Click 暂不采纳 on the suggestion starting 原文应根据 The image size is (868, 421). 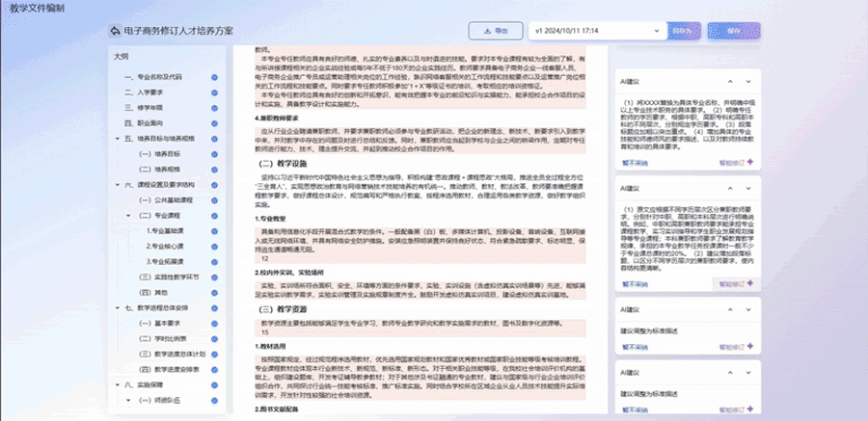[x=635, y=284]
